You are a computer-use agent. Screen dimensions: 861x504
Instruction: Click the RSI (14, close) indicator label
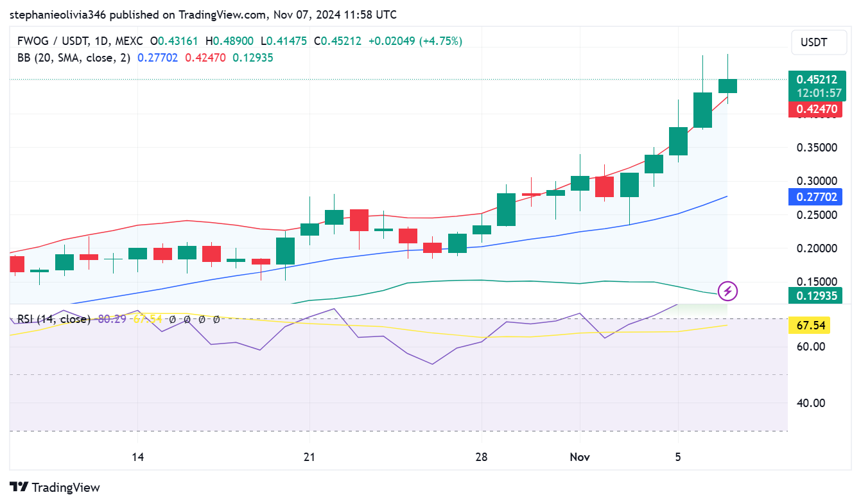click(x=53, y=319)
